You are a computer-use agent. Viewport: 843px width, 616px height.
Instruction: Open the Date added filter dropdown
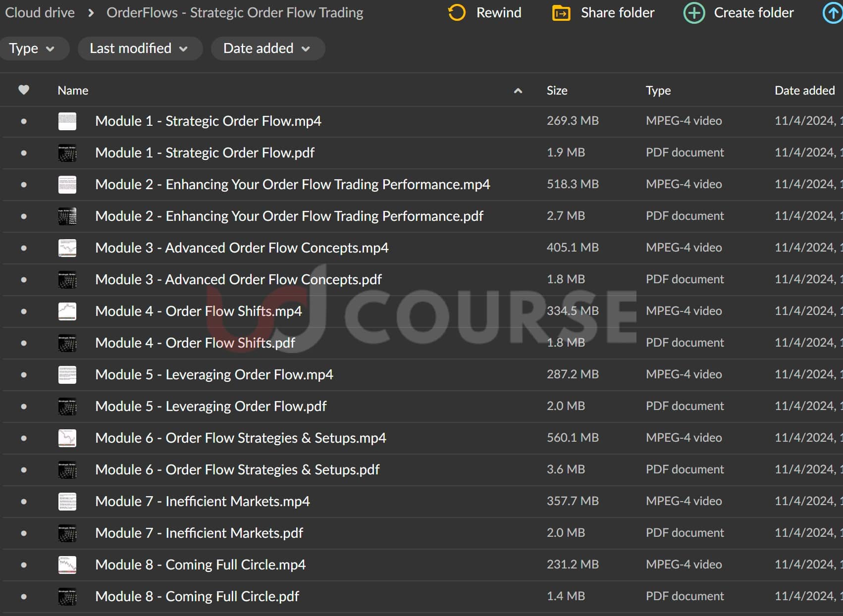267,49
